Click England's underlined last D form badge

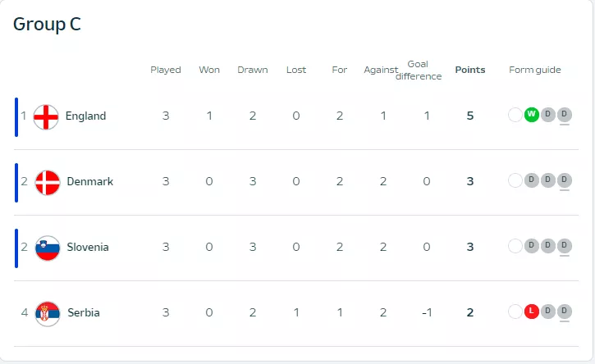coord(564,115)
